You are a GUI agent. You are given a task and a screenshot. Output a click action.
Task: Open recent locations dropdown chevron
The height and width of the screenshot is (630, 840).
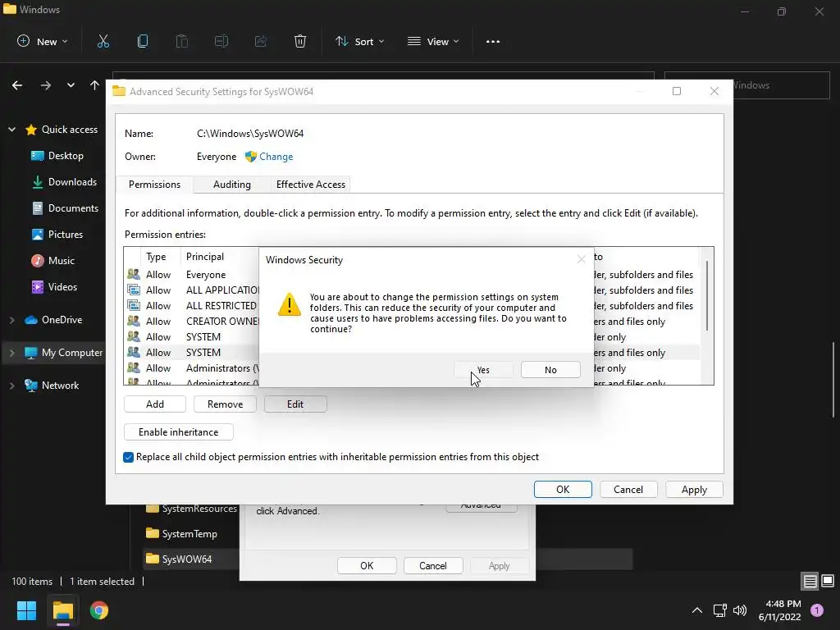71,85
